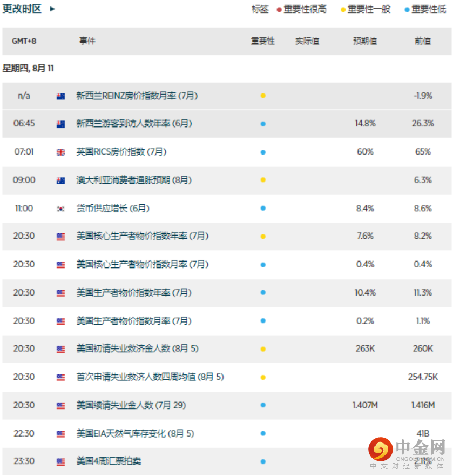
Task: Select event 美国核心生产者物价指数月率 (7月)
Action: click(x=143, y=264)
